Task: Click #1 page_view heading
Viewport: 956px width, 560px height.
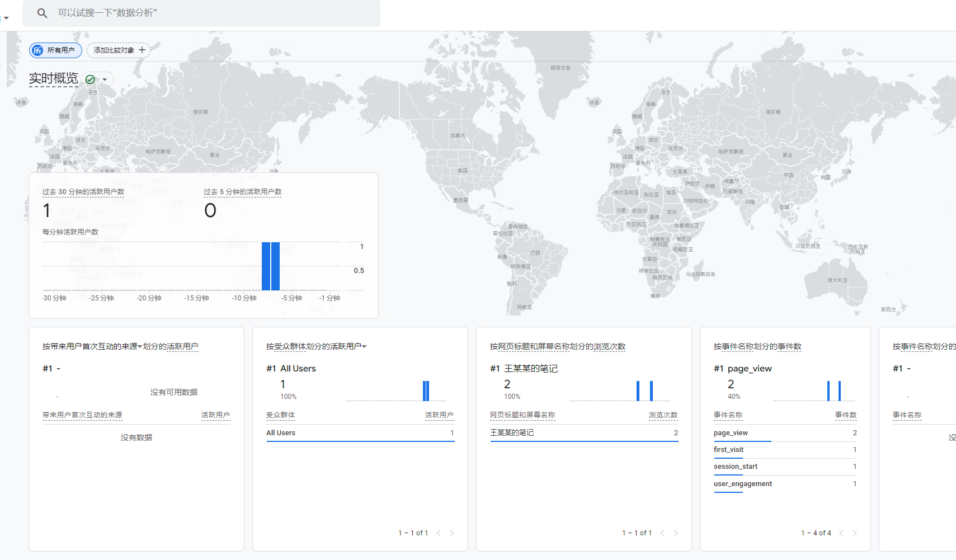Action: click(743, 369)
